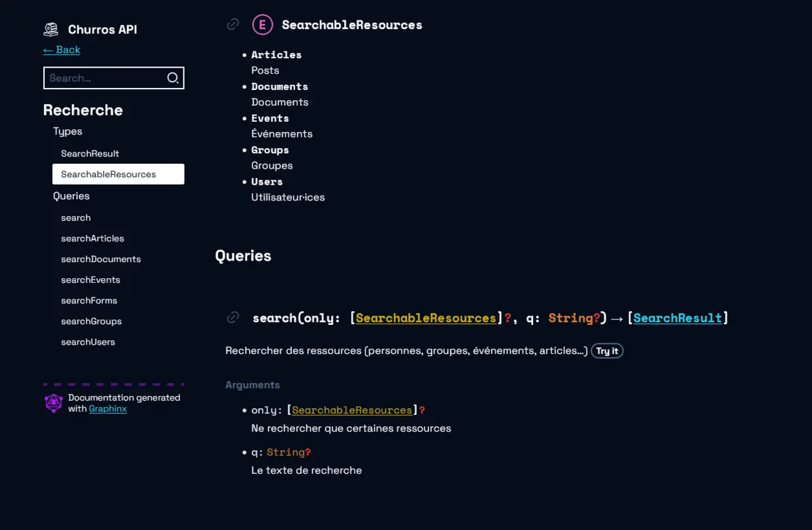Open searchEvents in sidebar queries
812x530 pixels.
pos(91,280)
